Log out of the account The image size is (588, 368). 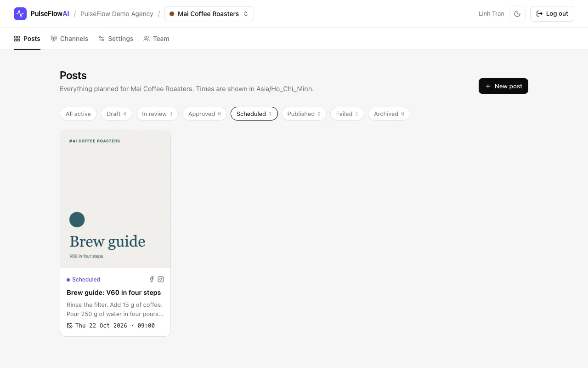(552, 14)
